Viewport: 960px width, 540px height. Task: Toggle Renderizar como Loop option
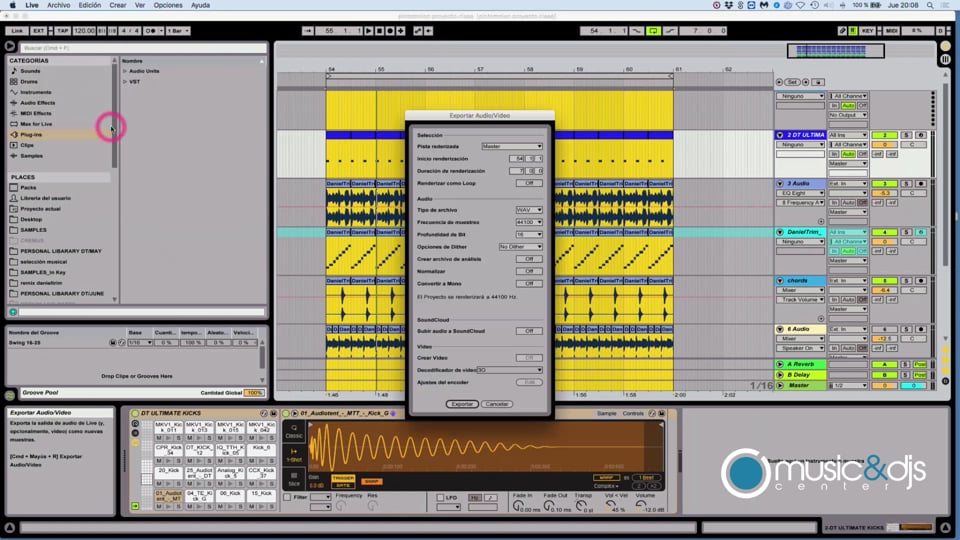pyautogui.click(x=529, y=183)
